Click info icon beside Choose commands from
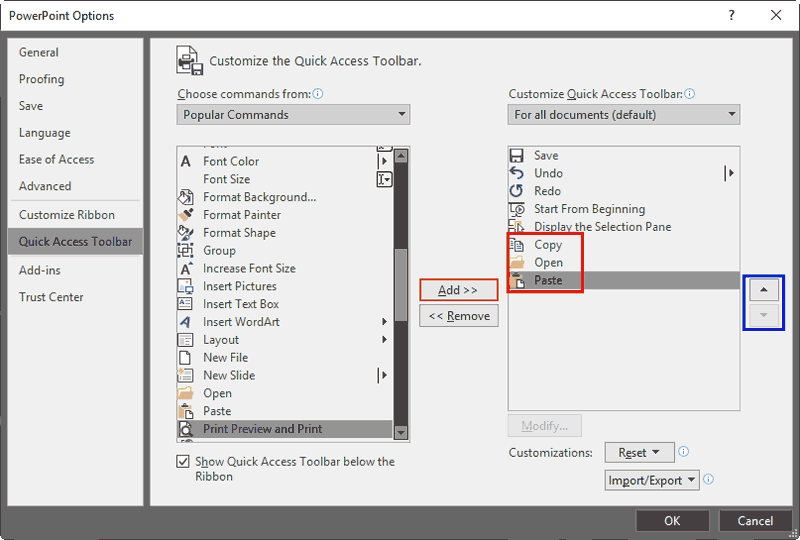The image size is (800, 540). pos(318,94)
